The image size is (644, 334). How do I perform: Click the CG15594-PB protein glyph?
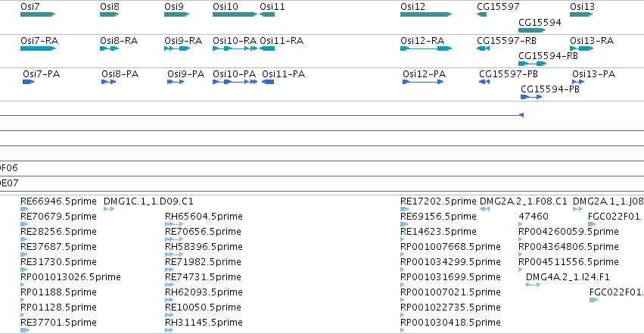click(x=531, y=97)
